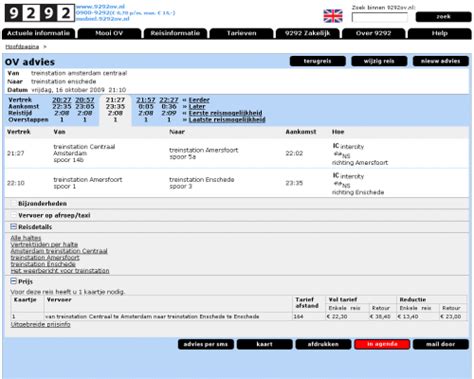
Task: Open the treinstation Enschede details link
Action: pyautogui.click(x=43, y=264)
